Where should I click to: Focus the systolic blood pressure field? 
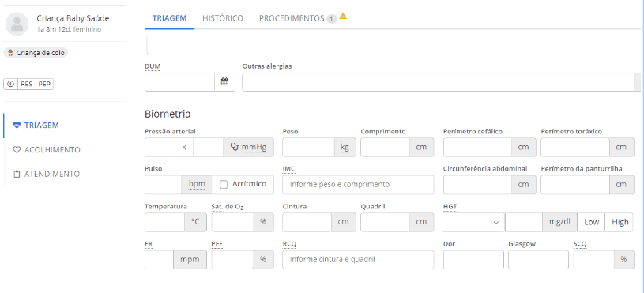coord(160,148)
